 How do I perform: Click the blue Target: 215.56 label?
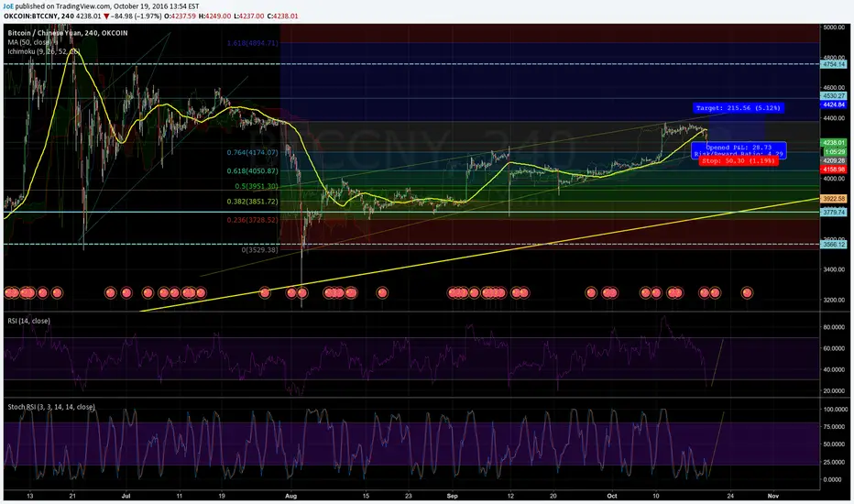pos(738,108)
